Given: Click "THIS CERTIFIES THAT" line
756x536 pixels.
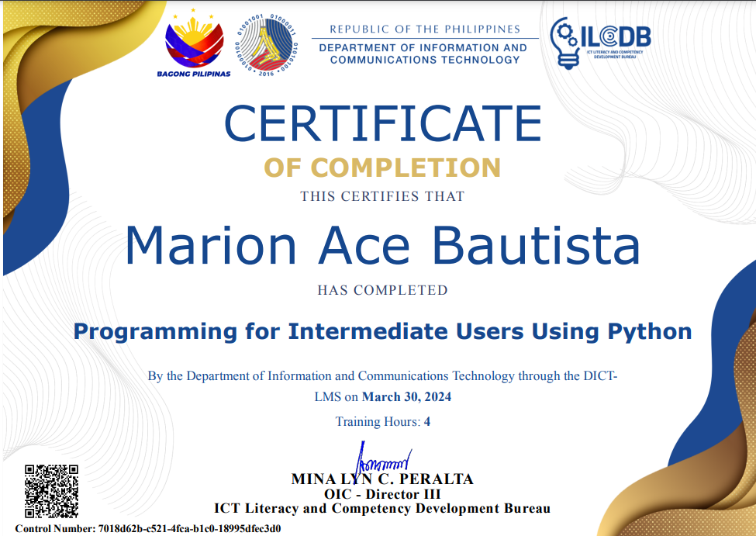Looking at the screenshot, I should [382, 196].
